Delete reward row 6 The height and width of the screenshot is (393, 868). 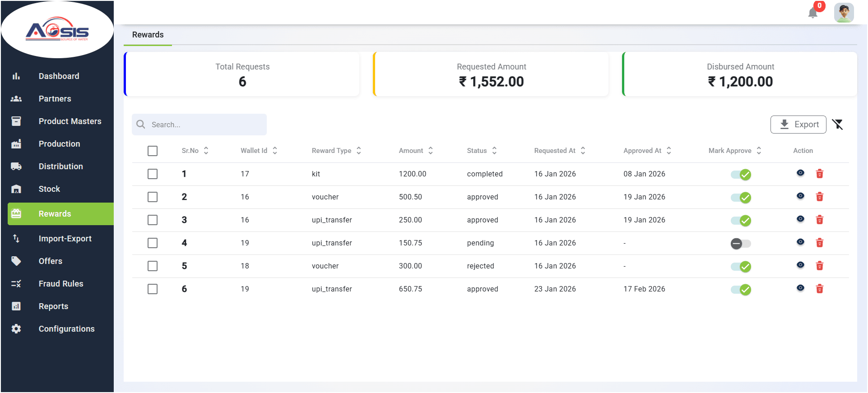(x=820, y=289)
